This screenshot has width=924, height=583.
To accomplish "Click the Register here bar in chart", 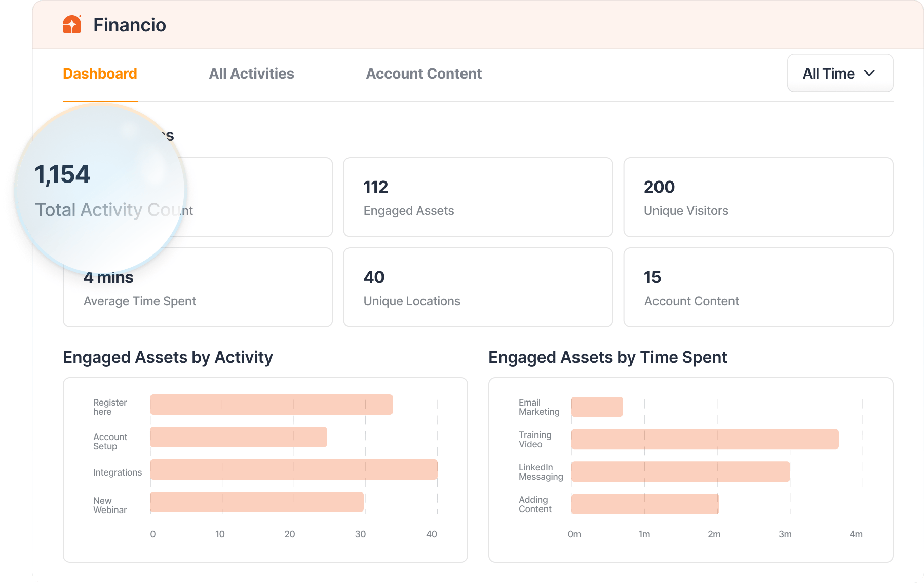I will click(x=271, y=405).
